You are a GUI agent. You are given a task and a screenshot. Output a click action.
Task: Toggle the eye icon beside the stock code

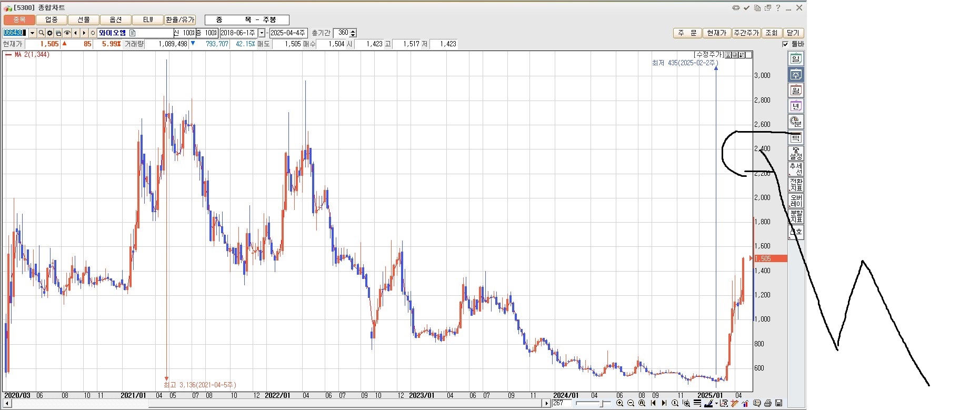(67, 33)
